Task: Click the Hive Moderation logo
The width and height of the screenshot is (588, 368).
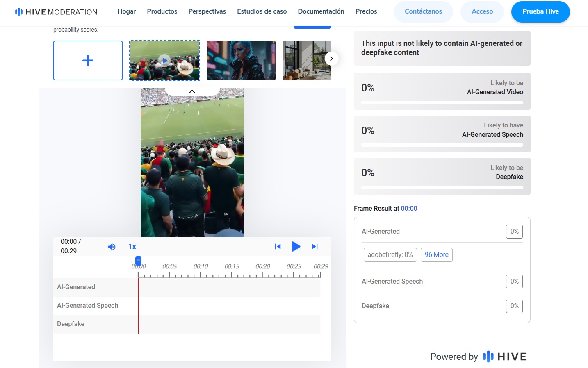Action: click(x=56, y=12)
